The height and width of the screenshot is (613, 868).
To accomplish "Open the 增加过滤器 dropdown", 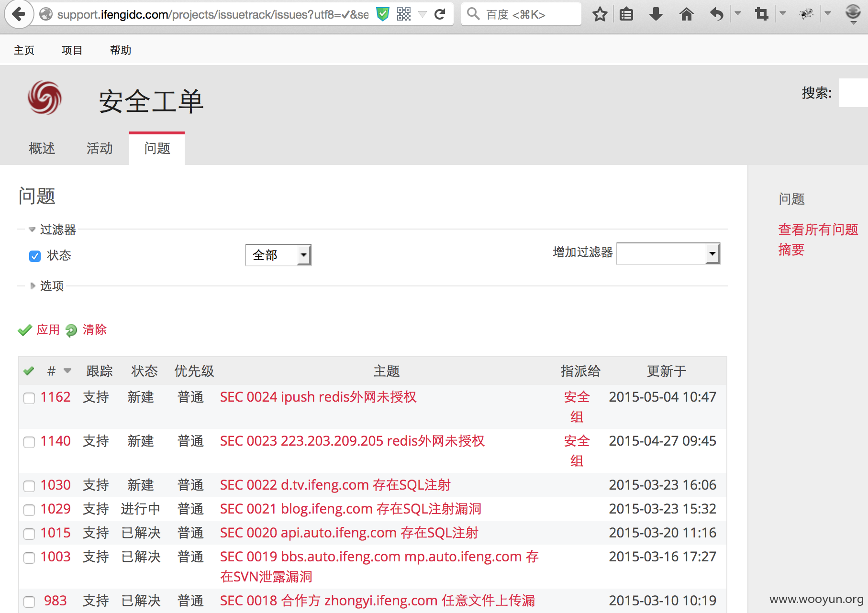I will coord(668,253).
